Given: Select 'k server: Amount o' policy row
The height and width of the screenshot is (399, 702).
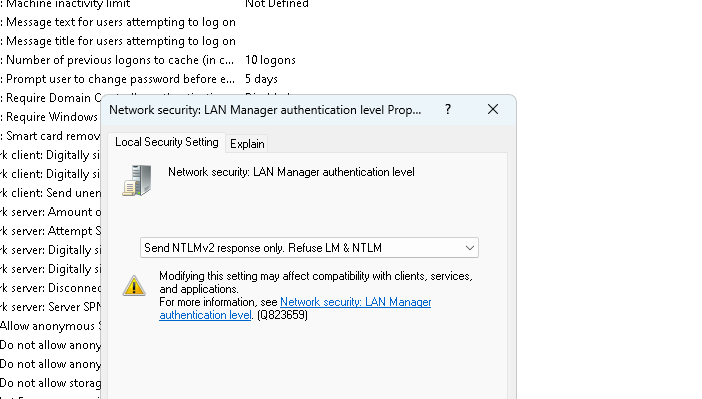Looking at the screenshot, I should pos(51,212).
